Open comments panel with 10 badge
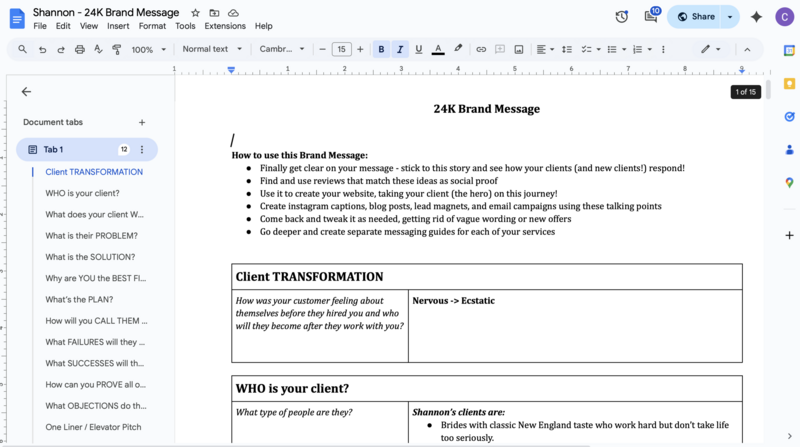 pyautogui.click(x=651, y=17)
